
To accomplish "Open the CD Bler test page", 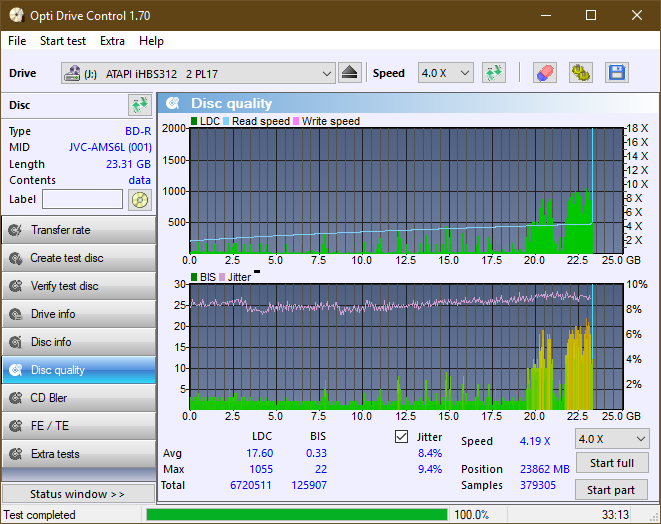I will coord(79,398).
